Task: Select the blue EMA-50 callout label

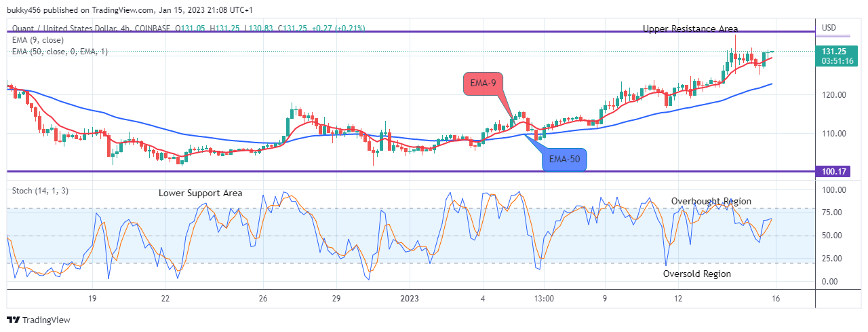Action: [564, 160]
